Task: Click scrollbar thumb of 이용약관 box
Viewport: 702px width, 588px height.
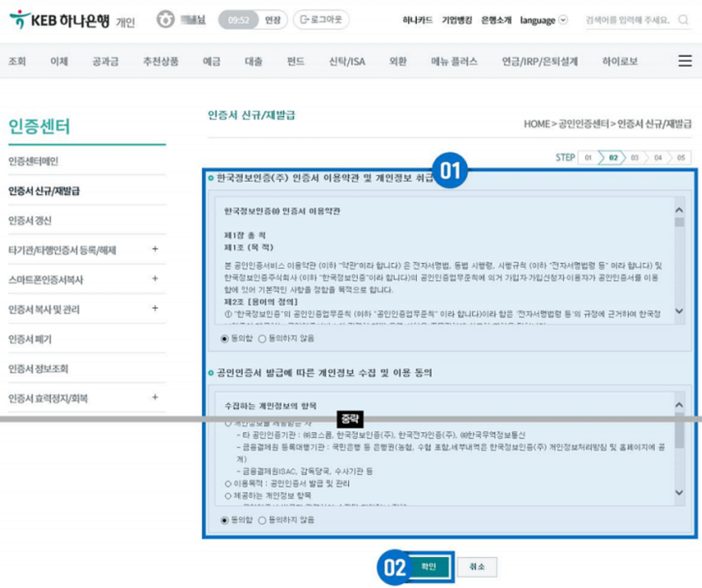Action: click(679, 223)
